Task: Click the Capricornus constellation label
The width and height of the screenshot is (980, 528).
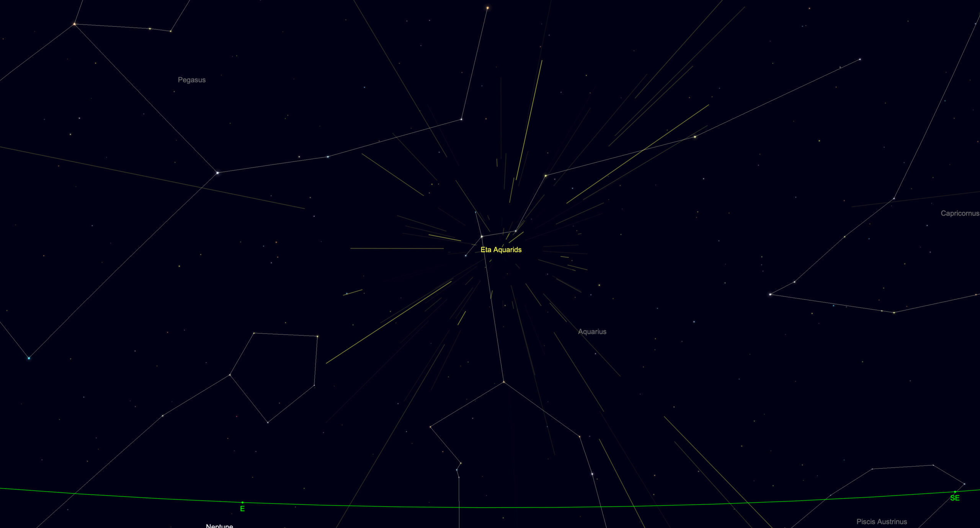Action: coord(960,213)
